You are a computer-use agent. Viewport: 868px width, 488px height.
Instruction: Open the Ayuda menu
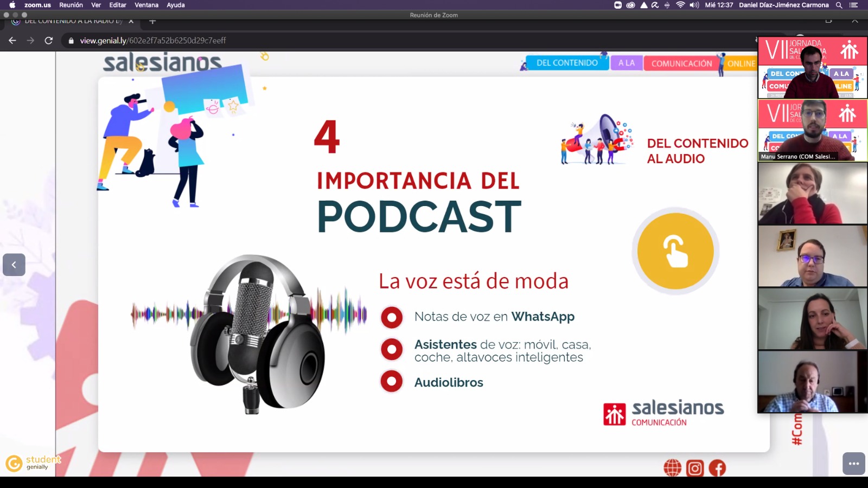[x=175, y=5]
